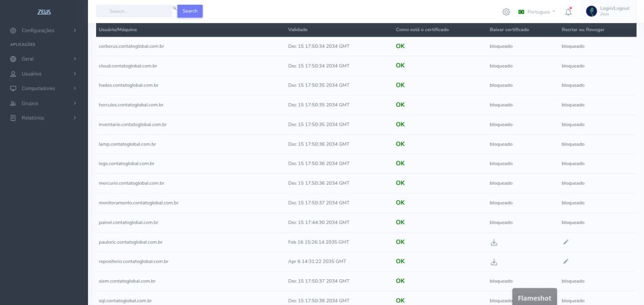Open the Relatórios menu item

[43, 118]
